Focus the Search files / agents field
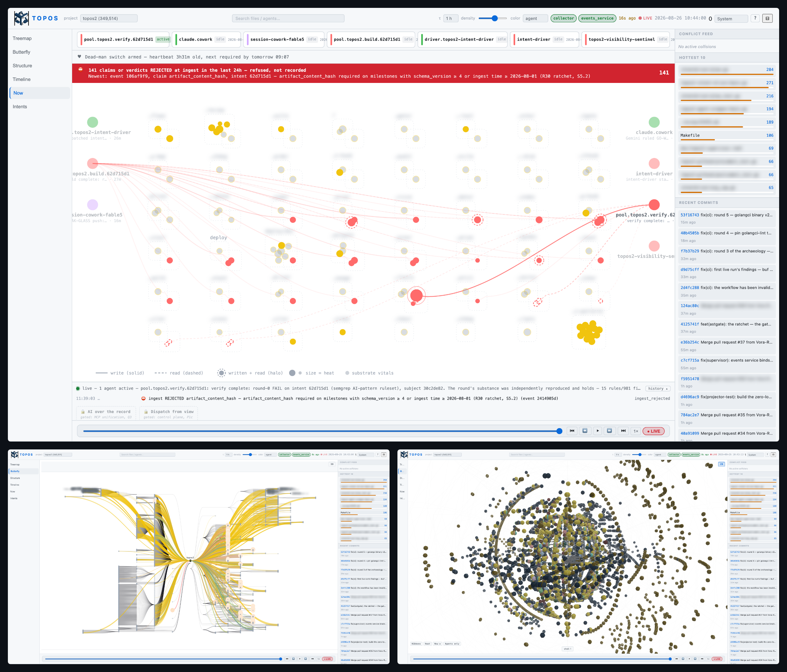The width and height of the screenshot is (787, 672). point(288,18)
